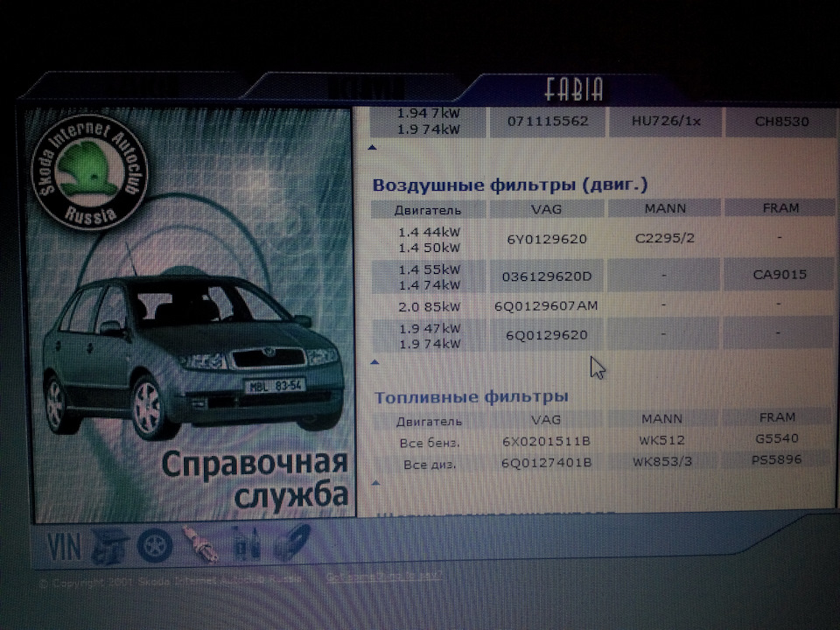Select MANN code WK853/3
The image size is (840, 630).
[x=662, y=461]
